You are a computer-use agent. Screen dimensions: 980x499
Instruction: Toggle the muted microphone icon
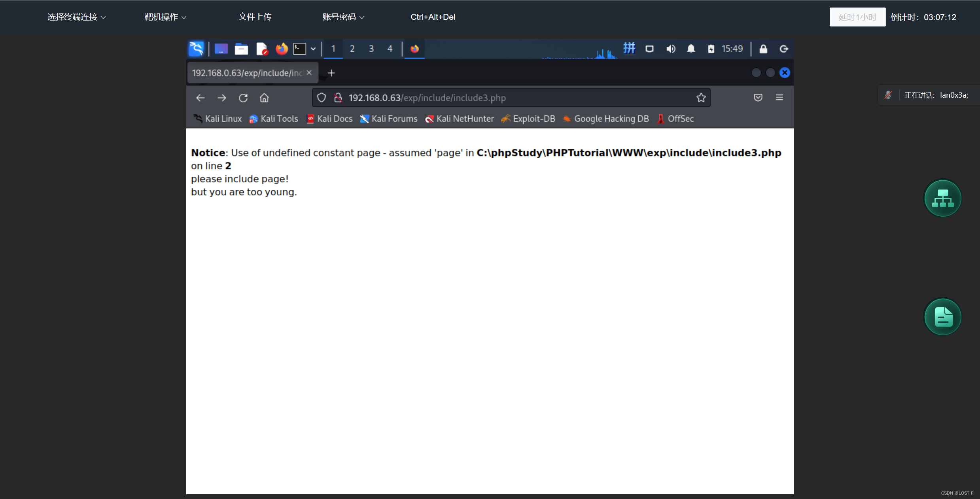[x=888, y=95]
